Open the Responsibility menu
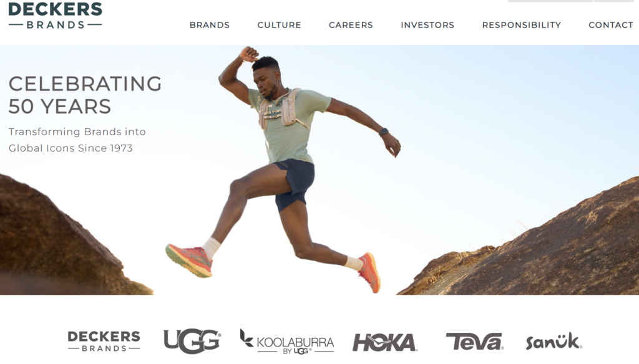This screenshot has height=364, width=639. point(522,25)
